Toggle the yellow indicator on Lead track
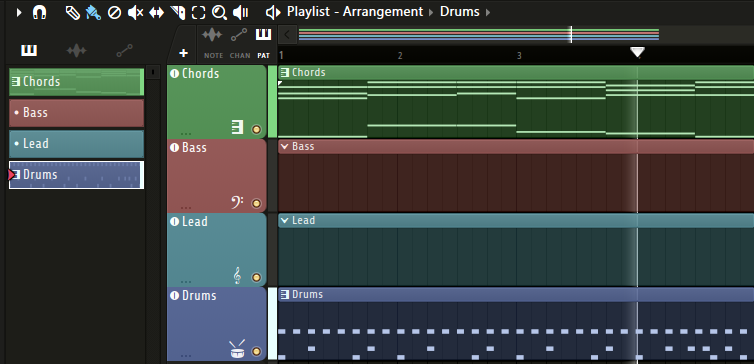Screen dimensions: 754x364 [256, 277]
